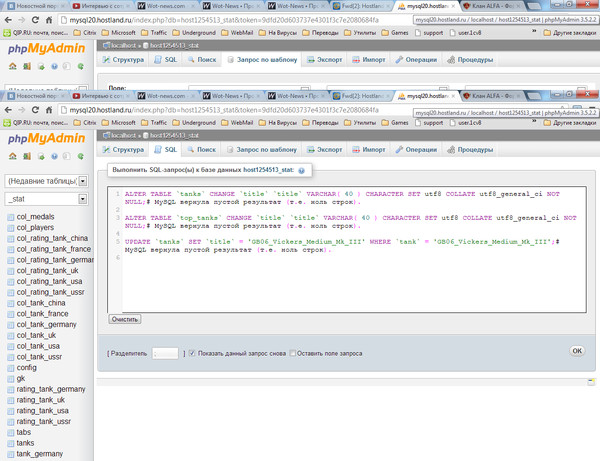Open the 'Процедуры' tab in lower window

coord(470,150)
